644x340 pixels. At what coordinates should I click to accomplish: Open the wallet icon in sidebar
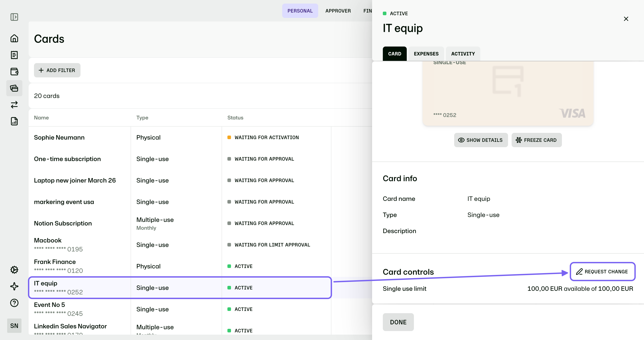click(14, 72)
